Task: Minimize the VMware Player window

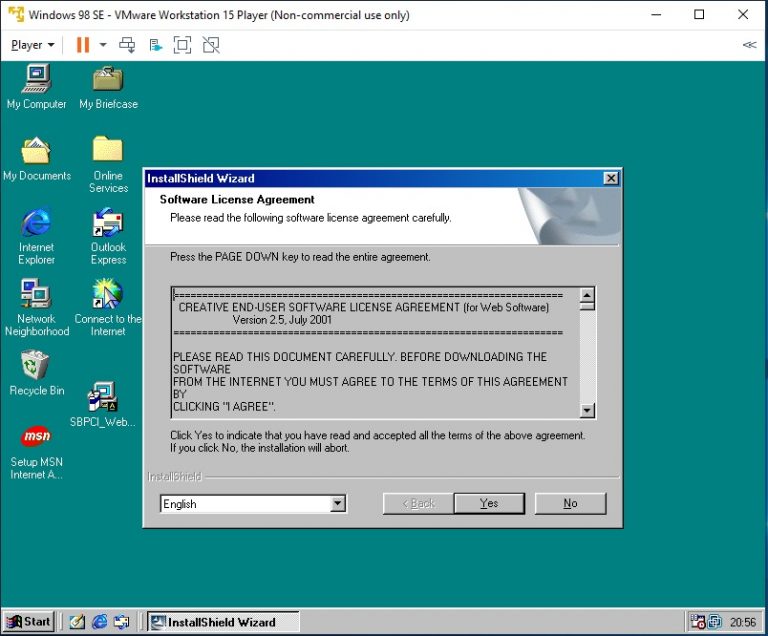Action: (656, 14)
